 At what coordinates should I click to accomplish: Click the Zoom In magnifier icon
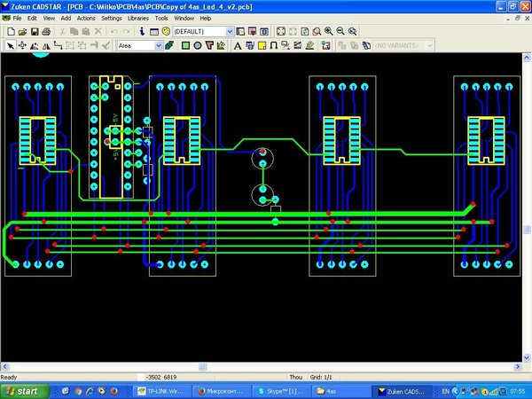tap(328, 32)
